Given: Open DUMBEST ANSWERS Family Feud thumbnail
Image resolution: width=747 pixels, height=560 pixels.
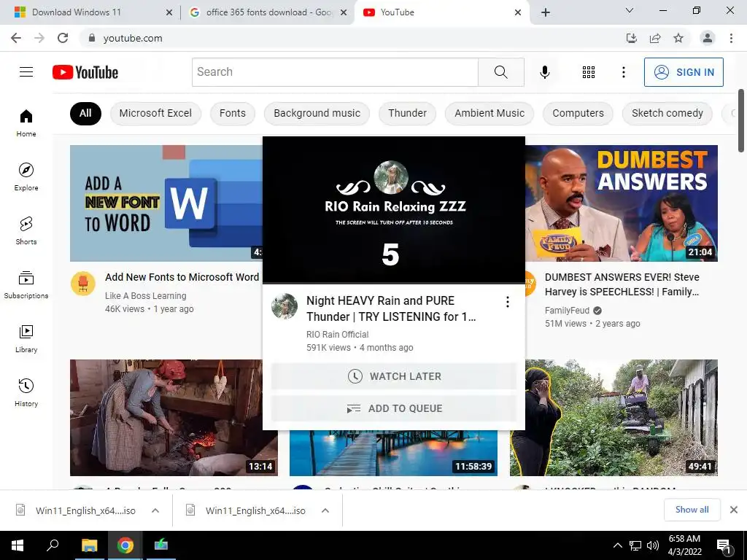Looking at the screenshot, I should point(622,203).
